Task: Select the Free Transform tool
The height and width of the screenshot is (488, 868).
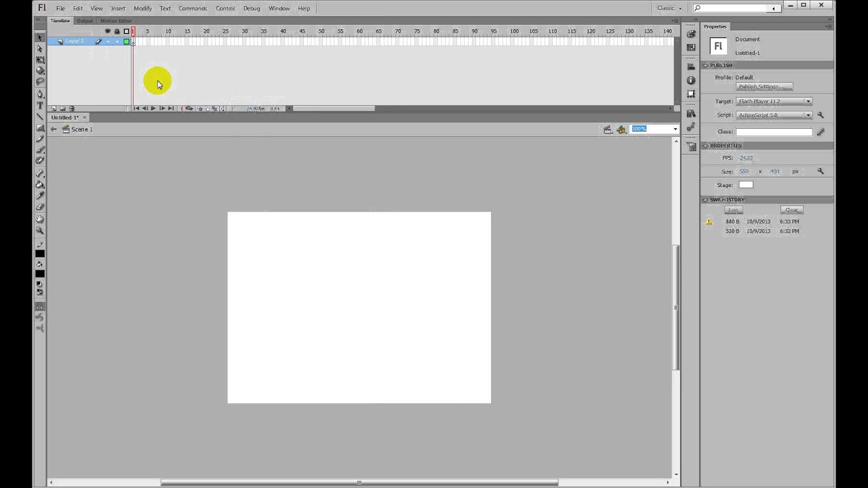Action: [x=39, y=59]
